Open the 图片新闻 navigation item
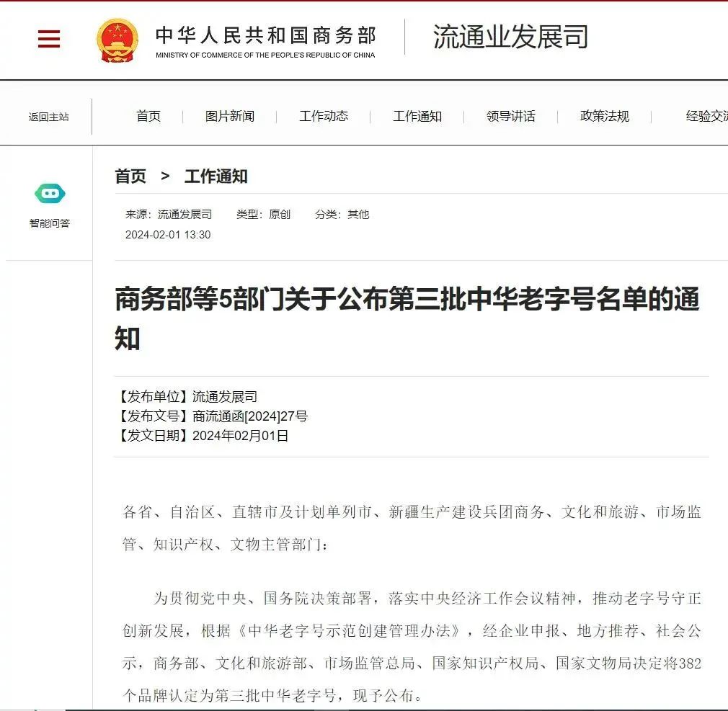Screen dimensions: 728x711 [x=229, y=117]
